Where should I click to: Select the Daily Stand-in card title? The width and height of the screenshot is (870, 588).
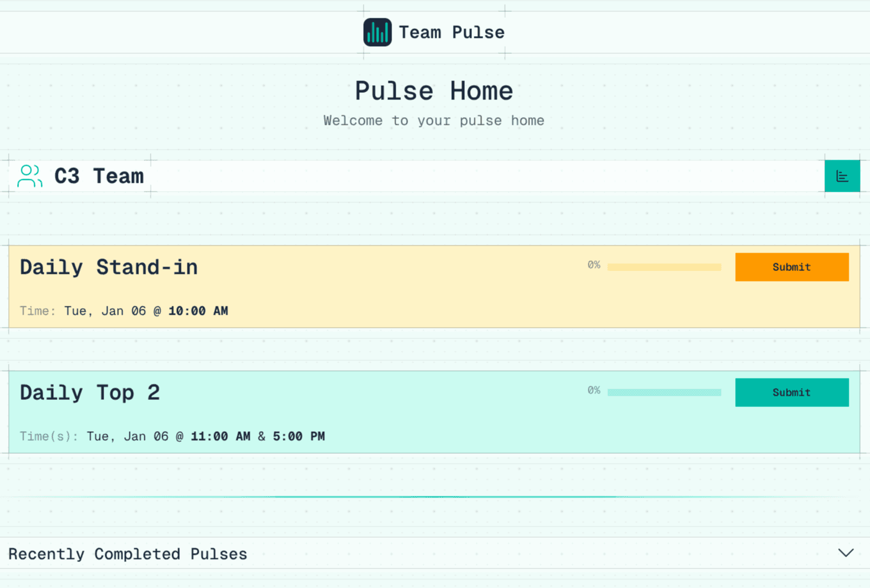[x=108, y=267]
